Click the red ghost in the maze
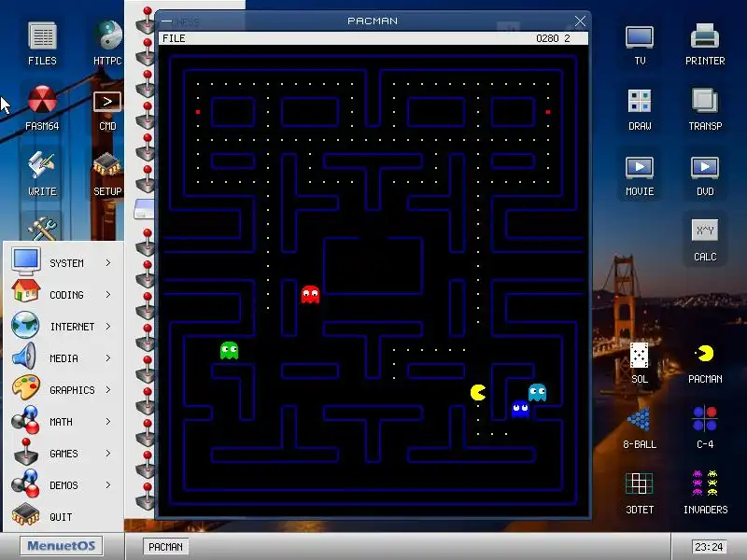This screenshot has width=747, height=560. click(x=310, y=294)
